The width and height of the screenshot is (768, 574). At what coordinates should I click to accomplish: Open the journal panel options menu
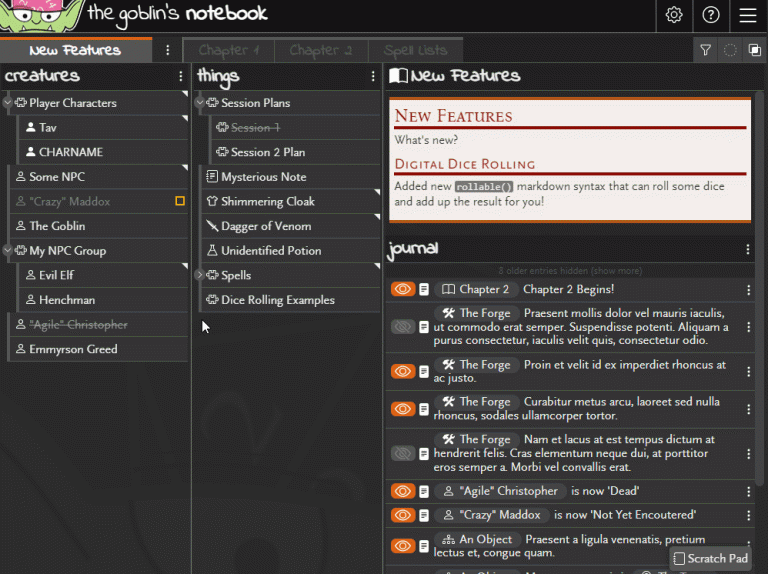[x=748, y=249]
